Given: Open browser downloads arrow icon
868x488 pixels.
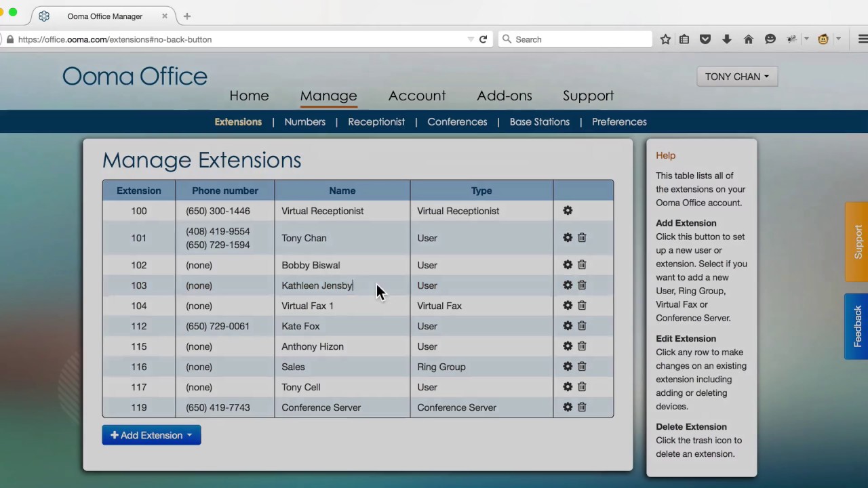Looking at the screenshot, I should tap(727, 39).
